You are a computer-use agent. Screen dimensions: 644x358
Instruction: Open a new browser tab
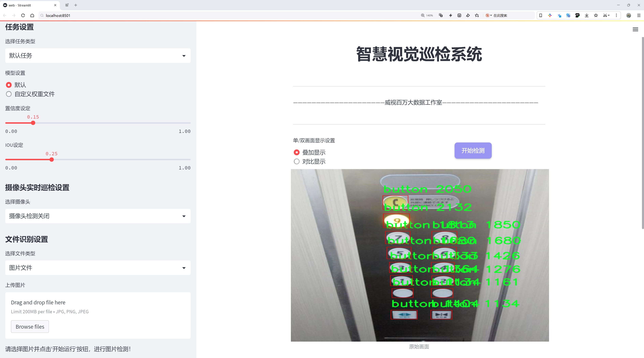tap(76, 5)
